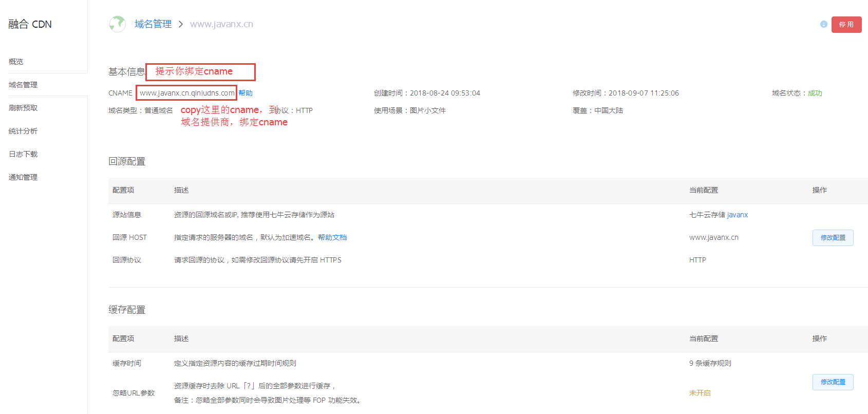Click the 使用场景：图片小文件 text
This screenshot has height=414, width=868.
(410, 110)
